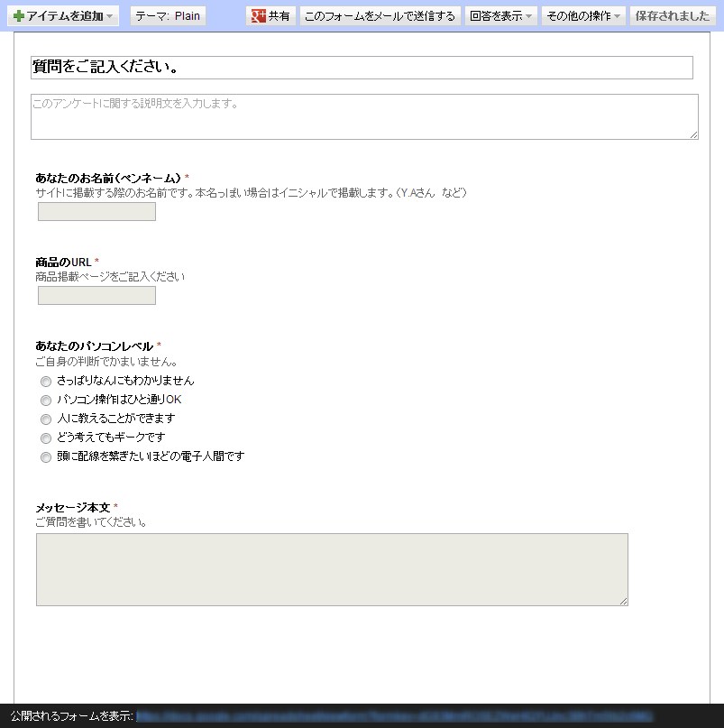
Task: Click the あなたのパソコンレベル question heading
Action: coord(94,346)
